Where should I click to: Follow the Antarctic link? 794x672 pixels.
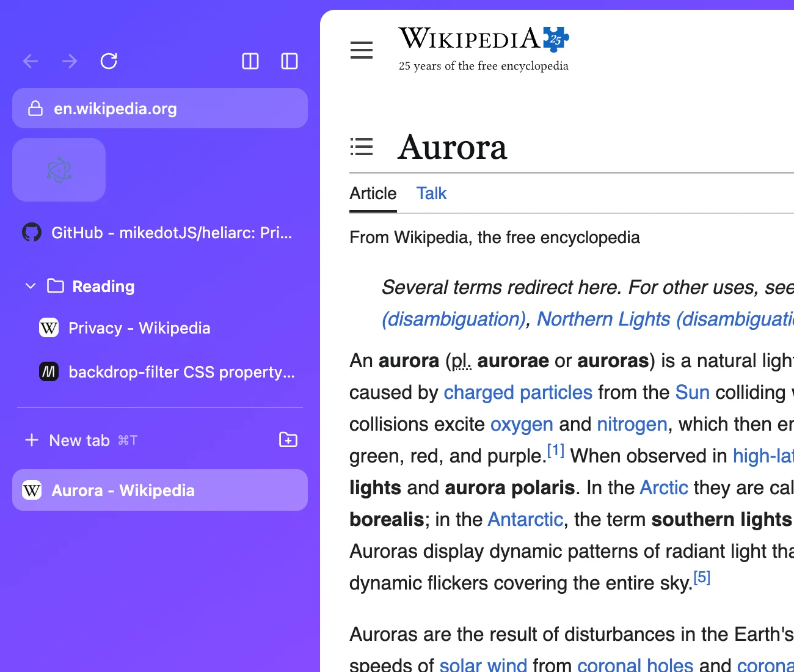click(526, 519)
